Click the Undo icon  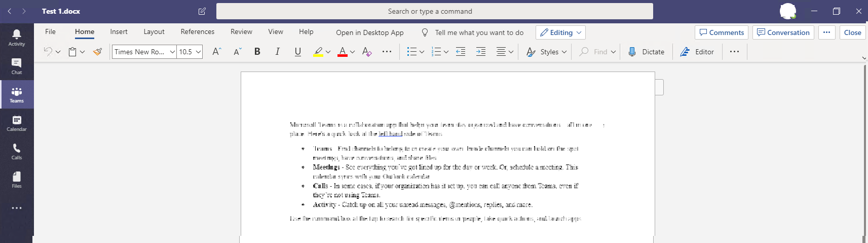click(x=48, y=52)
